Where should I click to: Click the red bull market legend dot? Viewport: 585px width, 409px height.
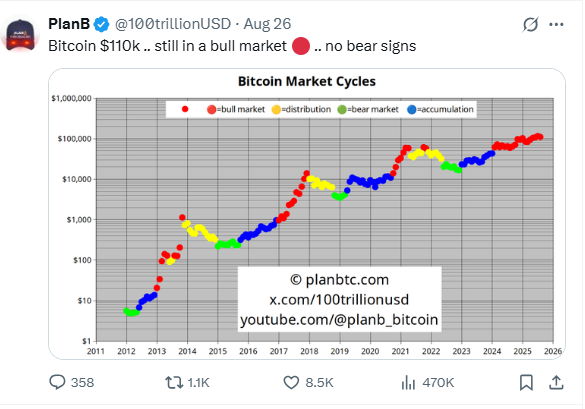212,109
